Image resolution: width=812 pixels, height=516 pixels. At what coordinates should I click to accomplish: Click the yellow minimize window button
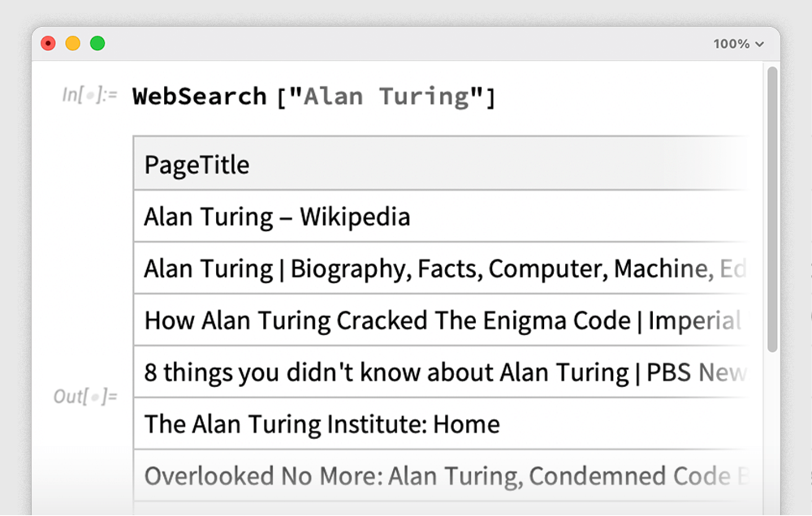(73, 44)
